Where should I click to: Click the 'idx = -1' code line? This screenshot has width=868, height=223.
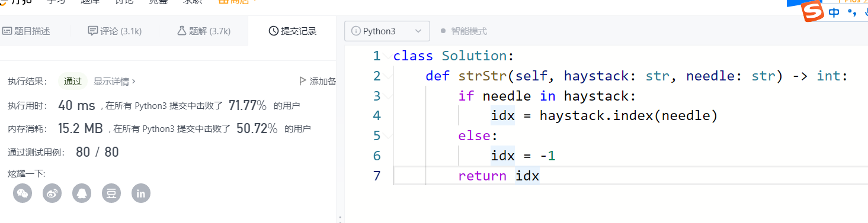click(x=523, y=156)
